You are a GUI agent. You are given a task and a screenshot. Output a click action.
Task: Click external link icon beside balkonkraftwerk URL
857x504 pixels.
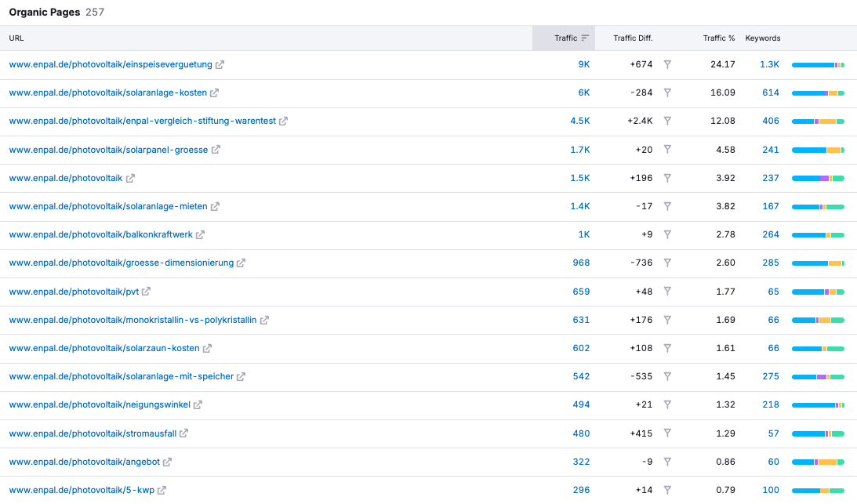pos(200,234)
